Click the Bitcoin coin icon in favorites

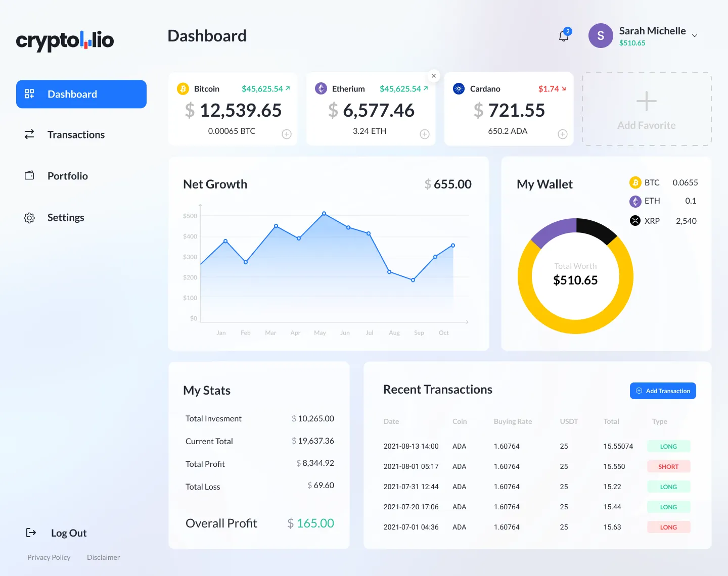pyautogui.click(x=183, y=89)
